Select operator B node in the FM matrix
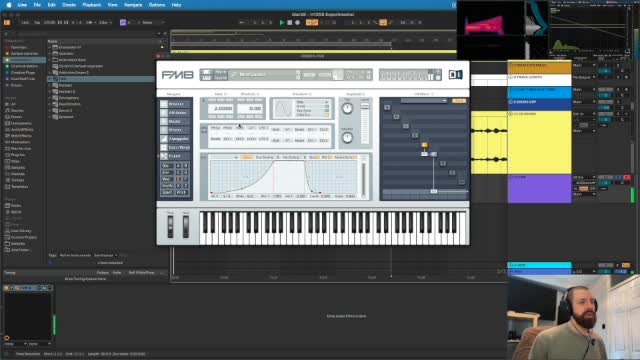This screenshot has width=640, height=360. [396, 117]
